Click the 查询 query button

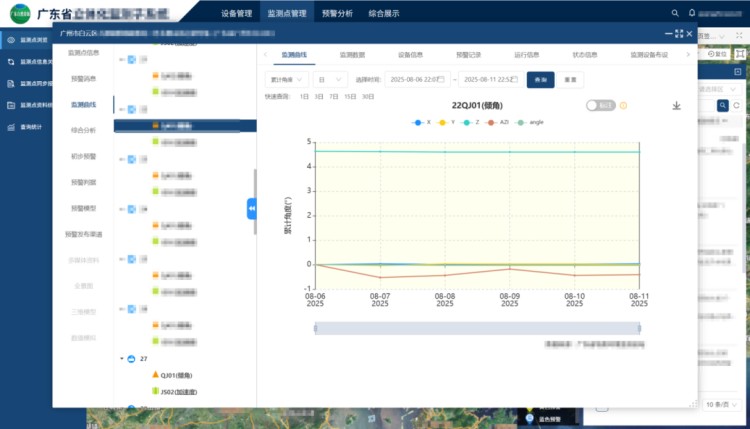tap(540, 80)
